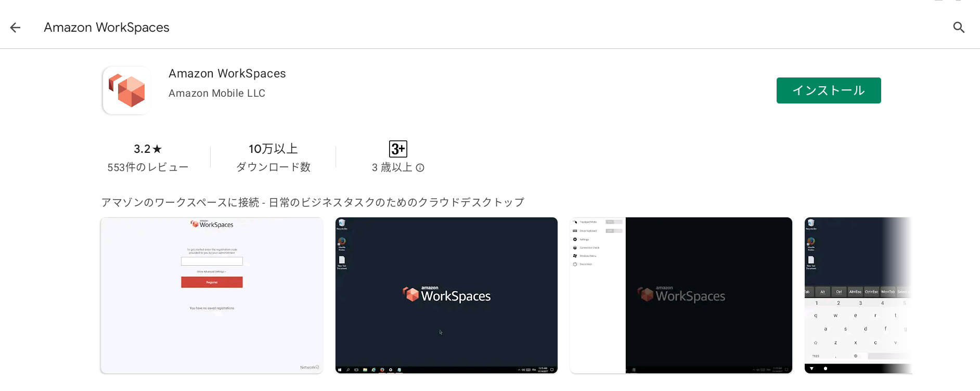Image resolution: width=980 pixels, height=391 pixels.
Task: Click the 10万以上 download count
Action: [x=273, y=149]
